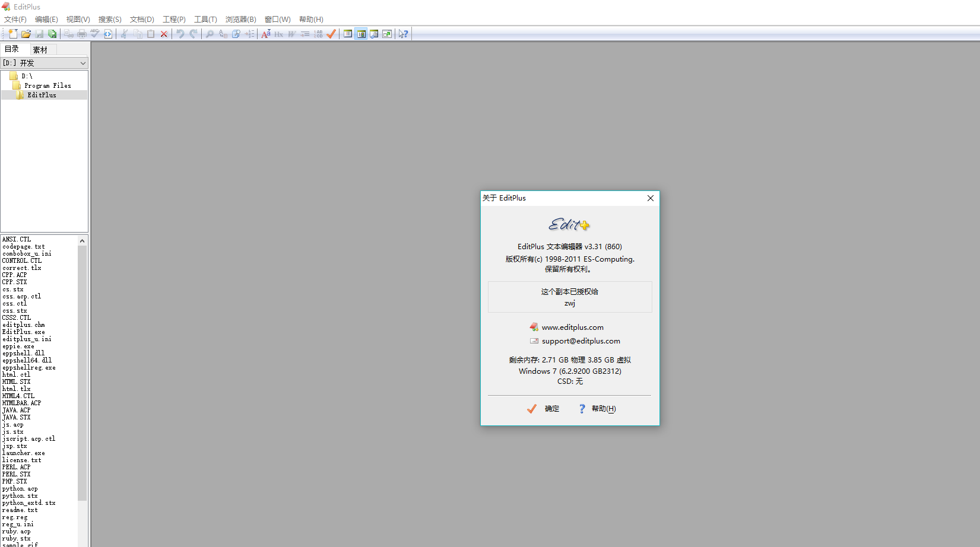This screenshot has width=980, height=547.
Task: Open the 工具(T) menu
Action: 205,20
